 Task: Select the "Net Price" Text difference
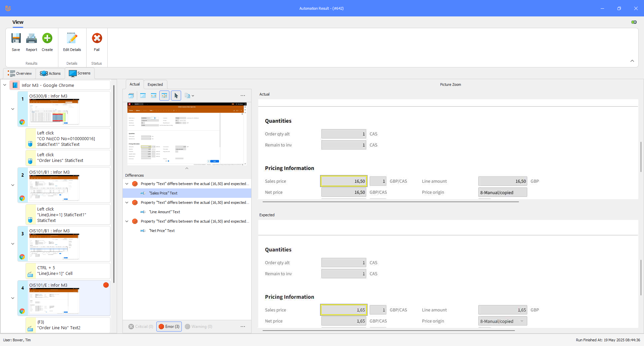(x=187, y=231)
